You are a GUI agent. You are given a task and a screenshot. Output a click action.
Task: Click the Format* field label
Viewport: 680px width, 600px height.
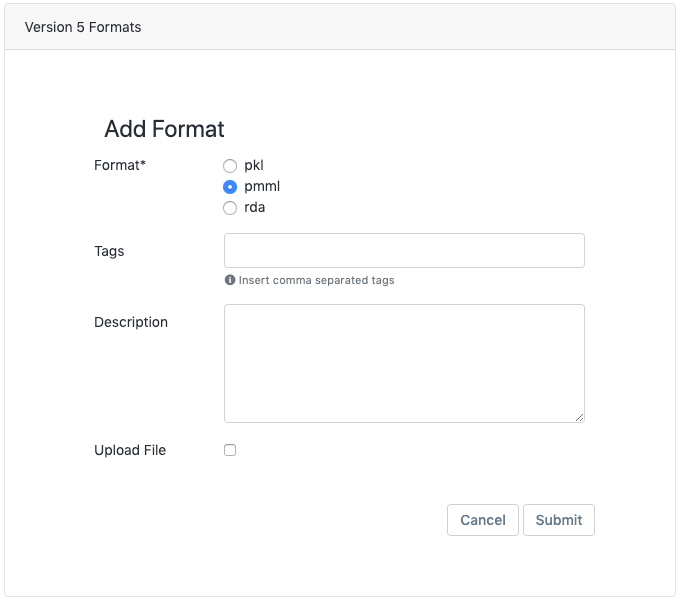(120, 165)
